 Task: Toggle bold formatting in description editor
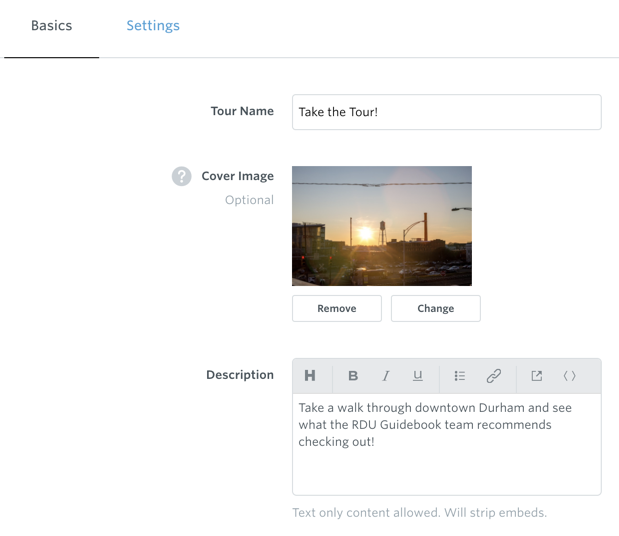click(353, 376)
